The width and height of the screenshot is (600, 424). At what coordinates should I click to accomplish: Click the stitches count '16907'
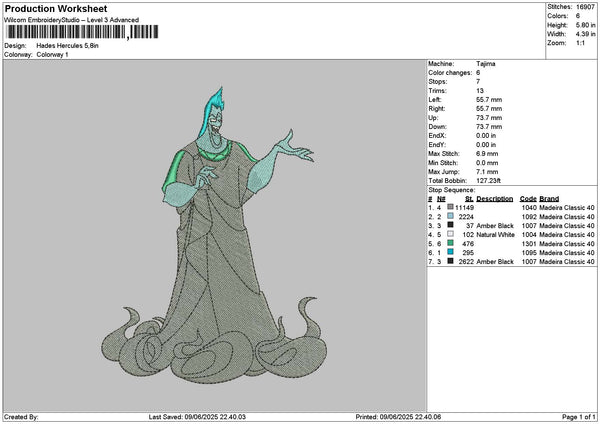(x=585, y=7)
